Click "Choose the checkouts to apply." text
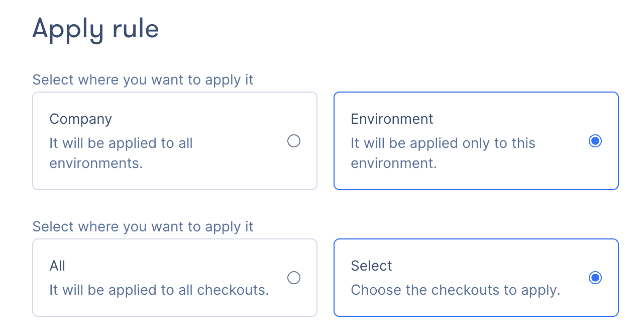Image resolution: width=644 pixels, height=332 pixels. coord(455,290)
